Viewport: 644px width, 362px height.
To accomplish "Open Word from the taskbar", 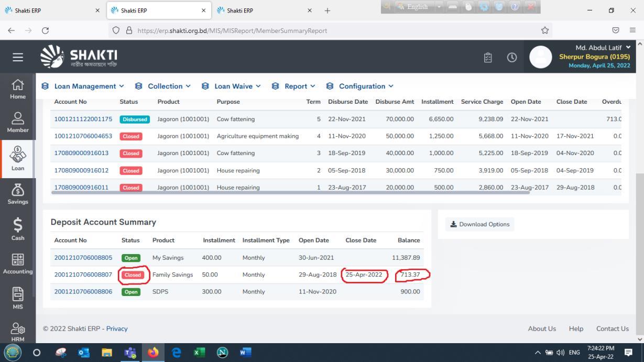I will [x=245, y=353].
